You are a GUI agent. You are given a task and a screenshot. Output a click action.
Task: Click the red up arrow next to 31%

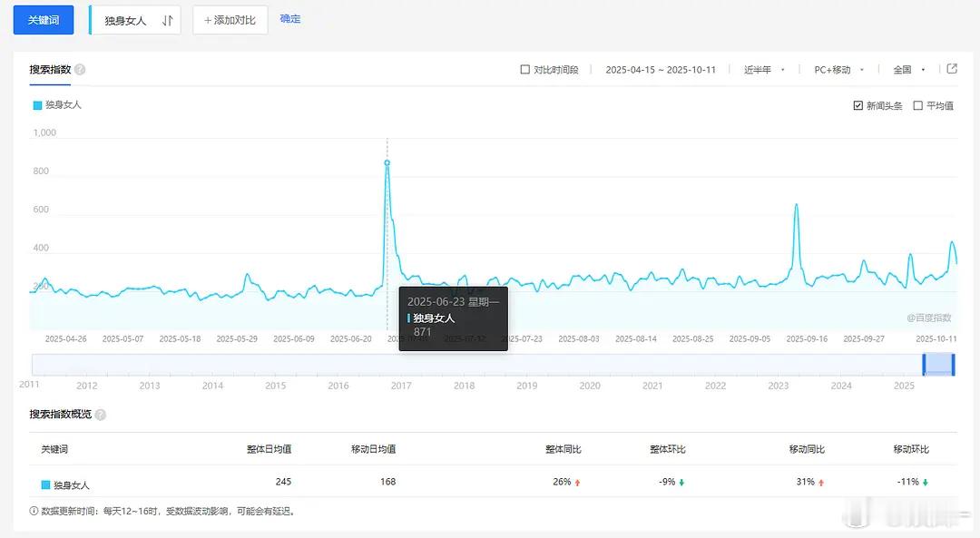pos(821,483)
